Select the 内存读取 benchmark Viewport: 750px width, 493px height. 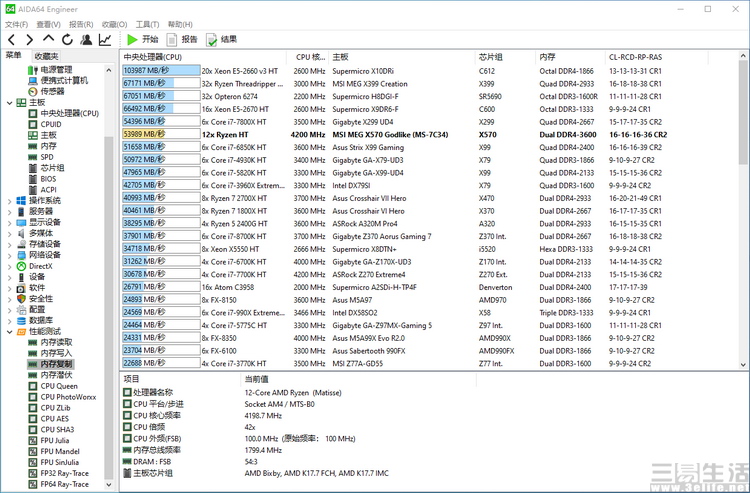pyautogui.click(x=56, y=342)
